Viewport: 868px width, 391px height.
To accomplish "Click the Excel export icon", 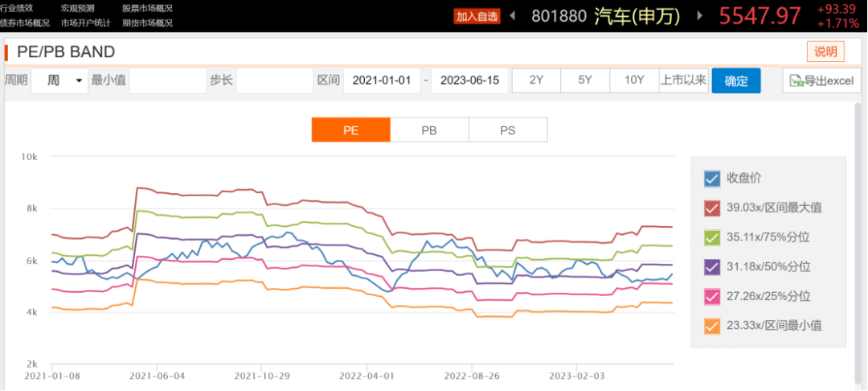I will pyautogui.click(x=796, y=80).
